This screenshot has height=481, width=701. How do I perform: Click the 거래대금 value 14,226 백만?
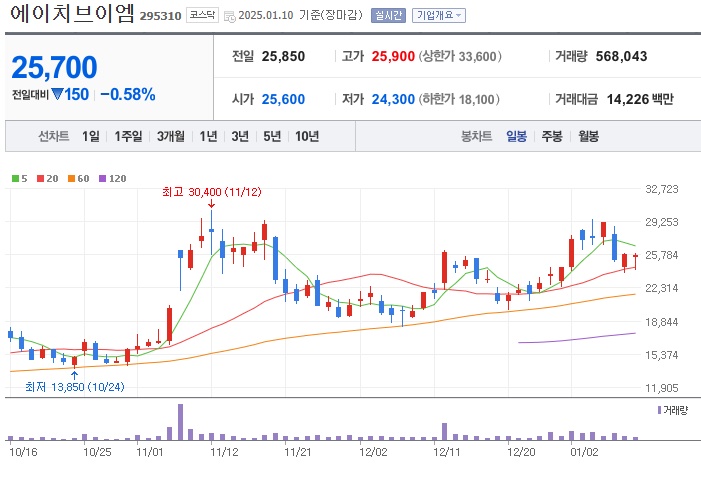[x=640, y=99]
